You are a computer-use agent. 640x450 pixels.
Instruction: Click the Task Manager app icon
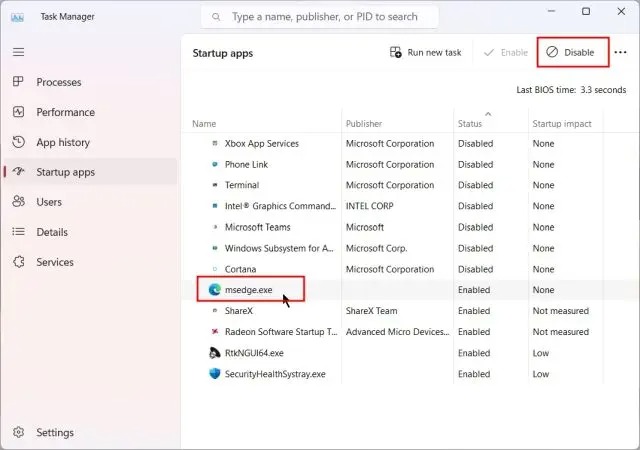17,17
